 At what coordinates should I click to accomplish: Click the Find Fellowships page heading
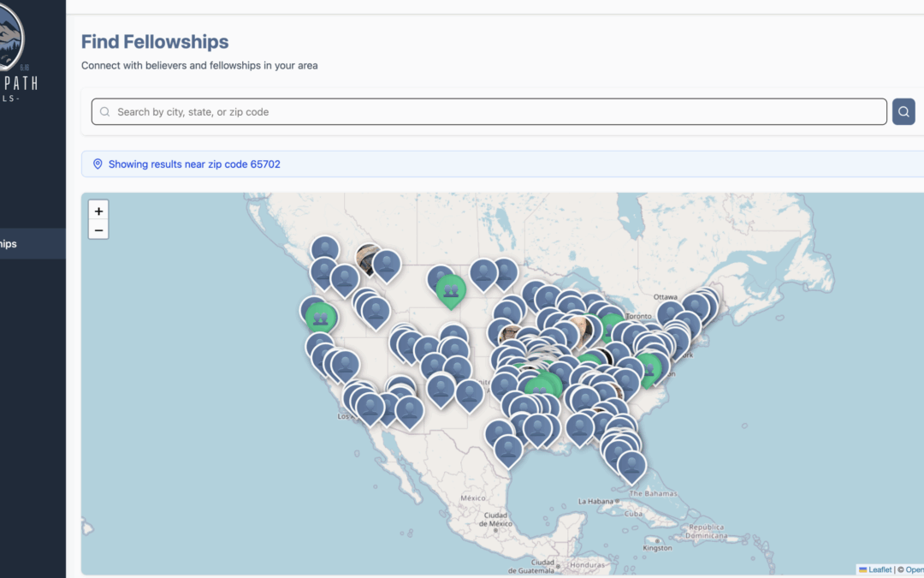[155, 41]
